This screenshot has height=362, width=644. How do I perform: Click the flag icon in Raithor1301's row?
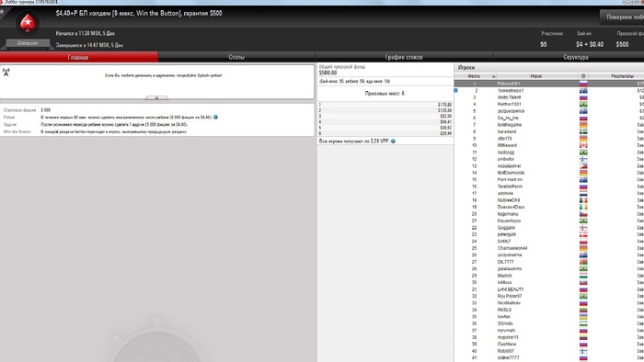(x=582, y=104)
